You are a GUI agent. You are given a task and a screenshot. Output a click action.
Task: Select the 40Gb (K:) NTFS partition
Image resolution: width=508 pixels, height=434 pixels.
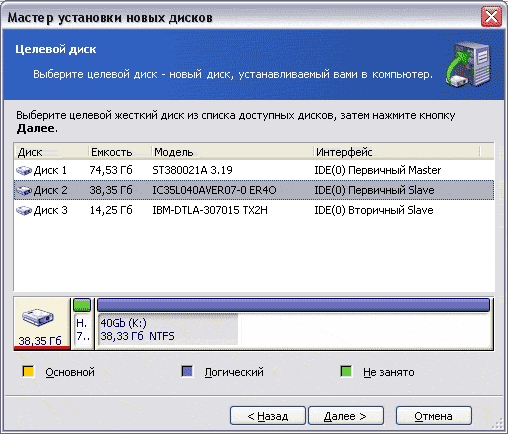tap(168, 329)
